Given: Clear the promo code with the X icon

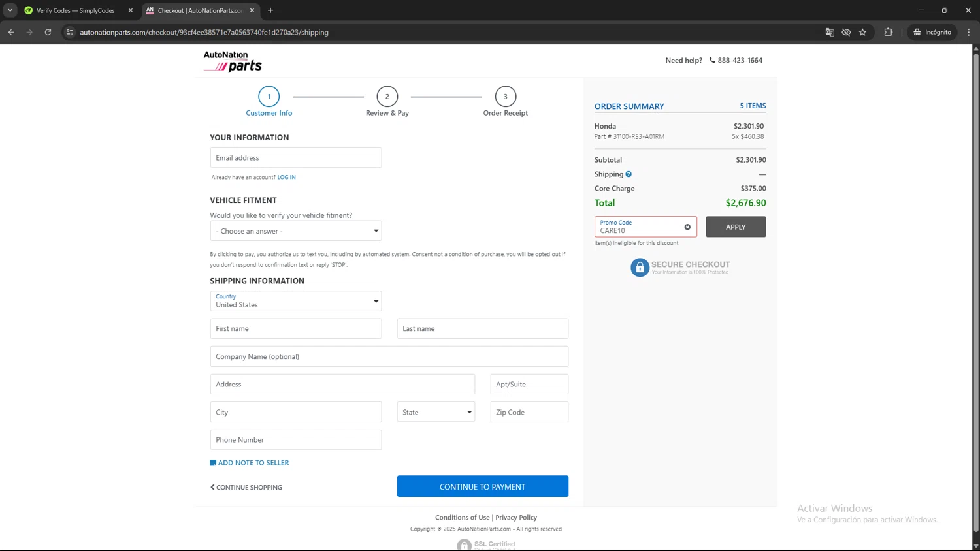Looking at the screenshot, I should [687, 227].
